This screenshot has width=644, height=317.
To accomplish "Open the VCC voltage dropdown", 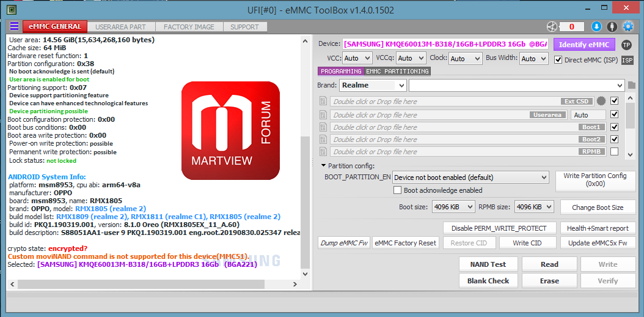I will pos(357,58).
